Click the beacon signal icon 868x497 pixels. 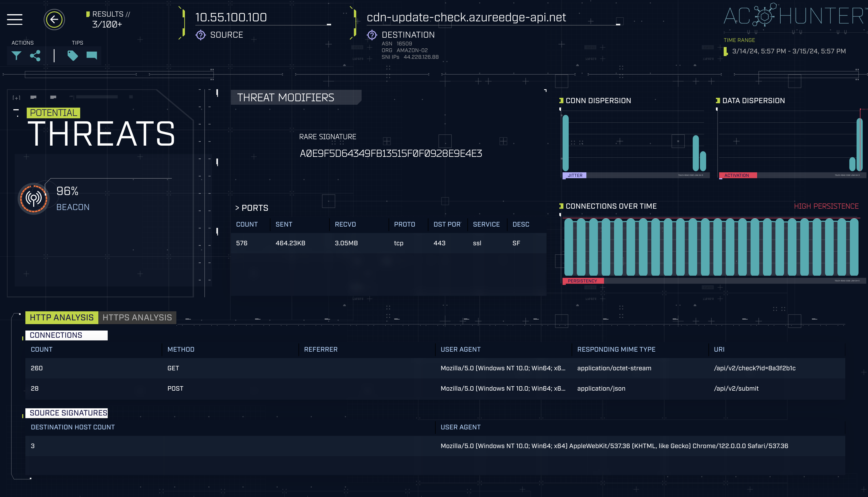pos(33,198)
